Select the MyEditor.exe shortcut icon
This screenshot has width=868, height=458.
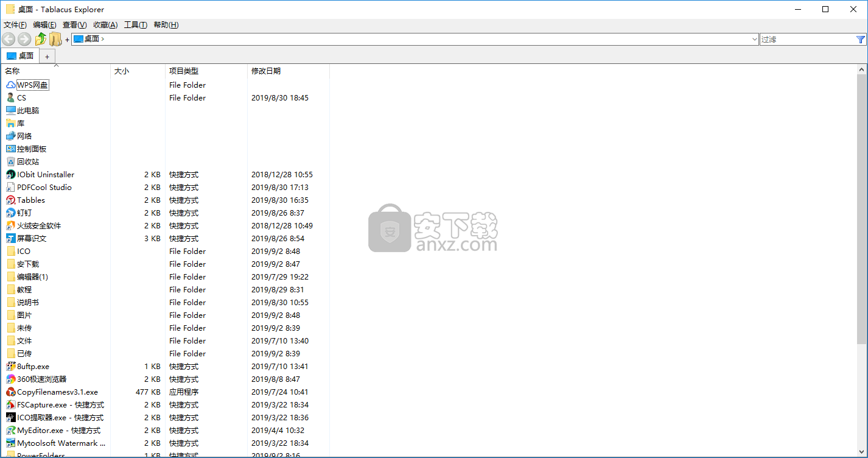(x=11, y=430)
